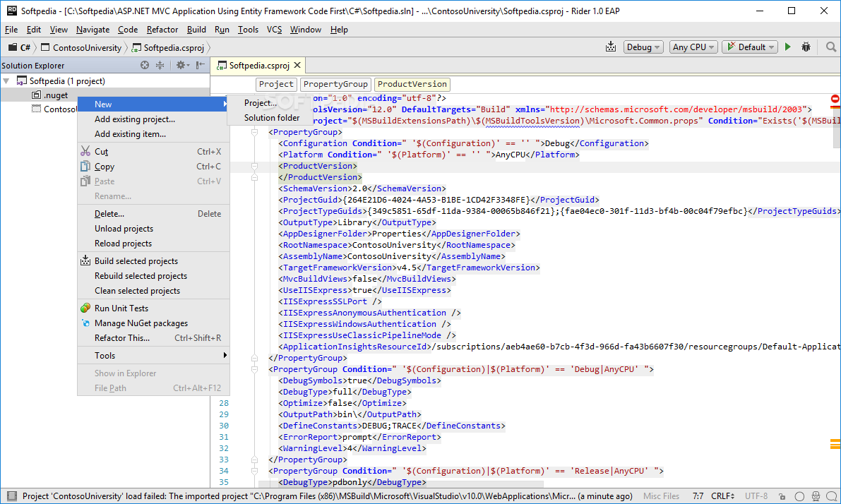This screenshot has height=504, width=841.
Task: Click the C# folder icon in breadcrumb
Action: [x=12, y=47]
